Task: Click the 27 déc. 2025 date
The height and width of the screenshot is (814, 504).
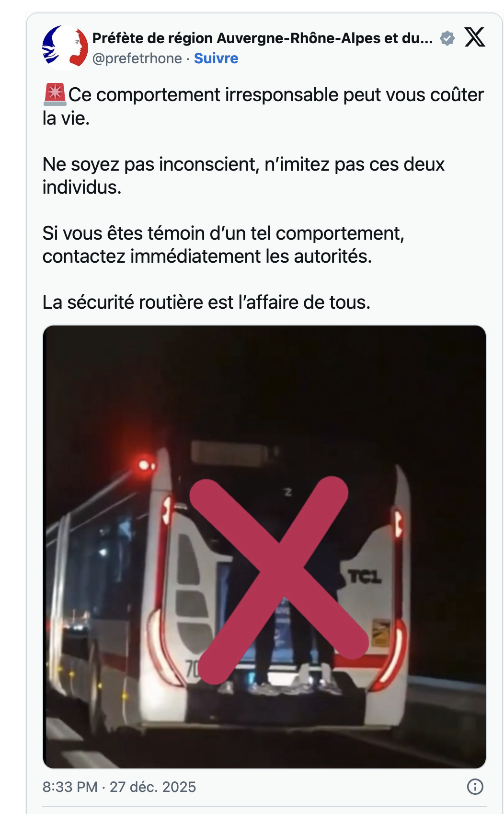Action: coord(153,787)
